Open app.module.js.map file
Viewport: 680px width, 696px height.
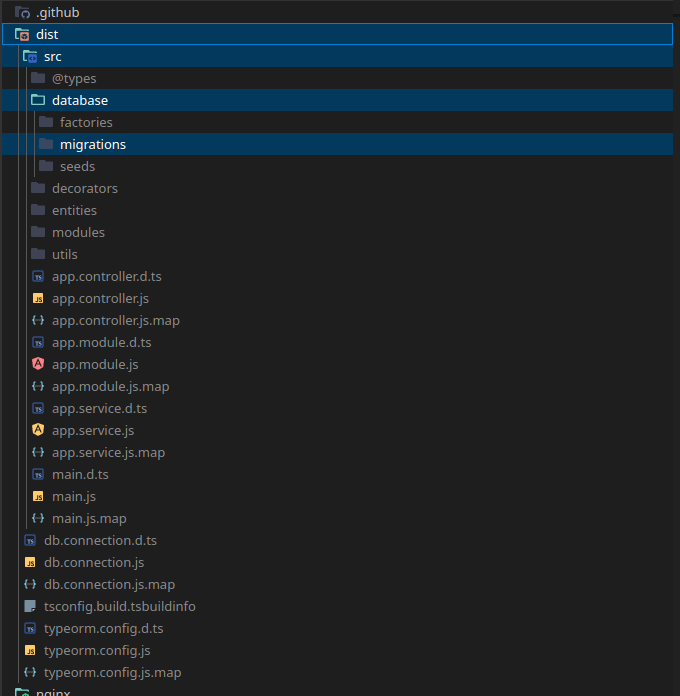(337, 386)
